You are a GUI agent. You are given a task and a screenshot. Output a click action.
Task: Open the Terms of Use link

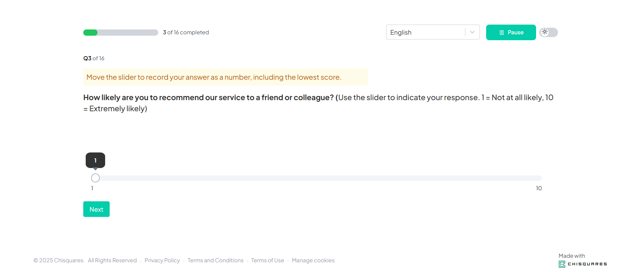coord(268,260)
